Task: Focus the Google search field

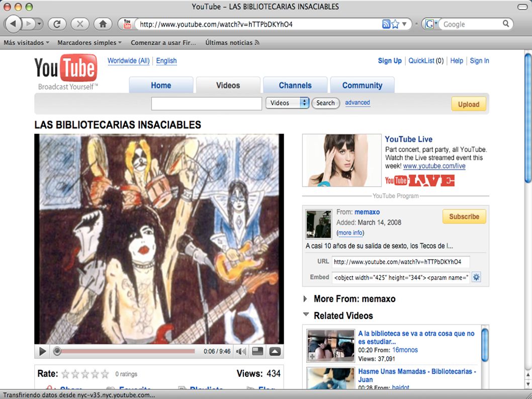Action: (x=471, y=24)
